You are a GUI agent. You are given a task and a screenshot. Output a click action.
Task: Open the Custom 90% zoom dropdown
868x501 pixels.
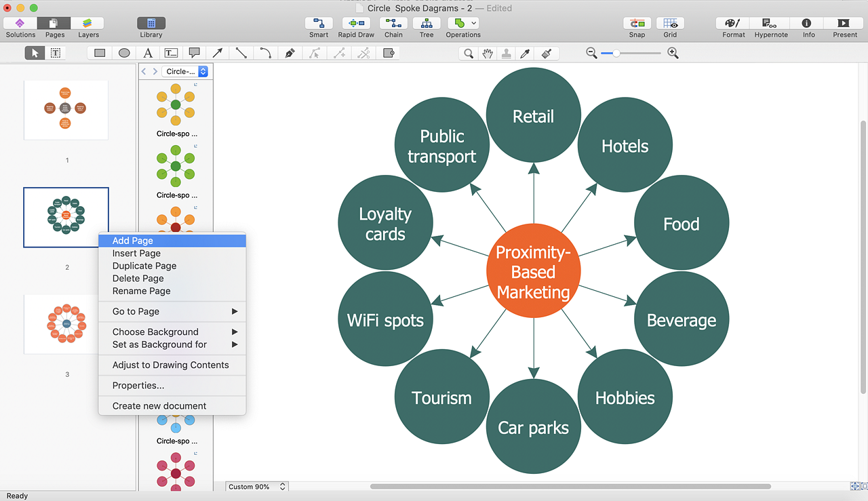pos(256,486)
